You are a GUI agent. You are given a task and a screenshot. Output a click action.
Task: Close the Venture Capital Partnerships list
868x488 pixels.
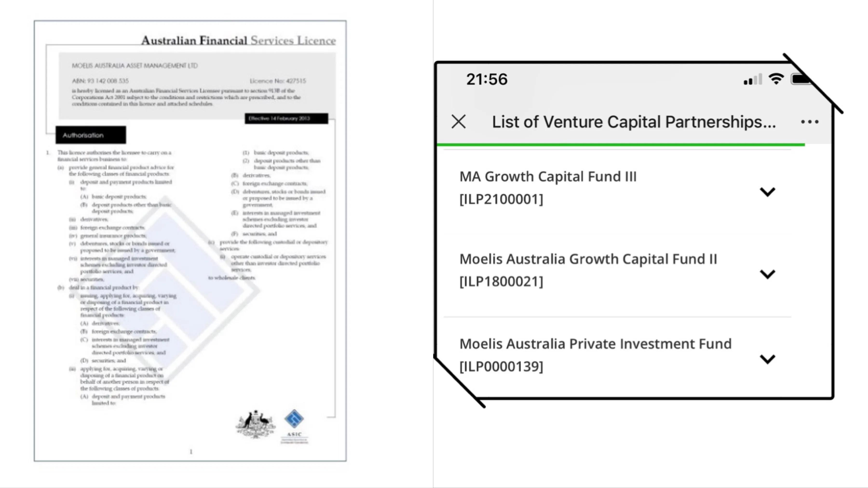tap(459, 122)
